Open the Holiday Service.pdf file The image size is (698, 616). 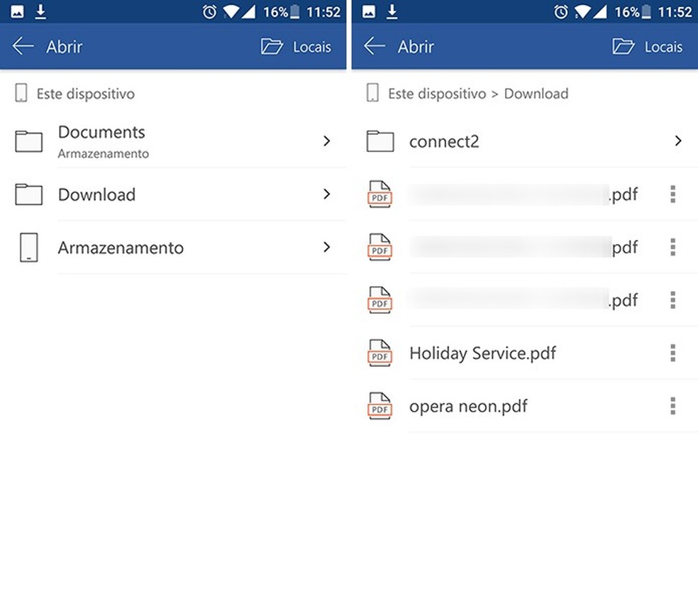[482, 353]
